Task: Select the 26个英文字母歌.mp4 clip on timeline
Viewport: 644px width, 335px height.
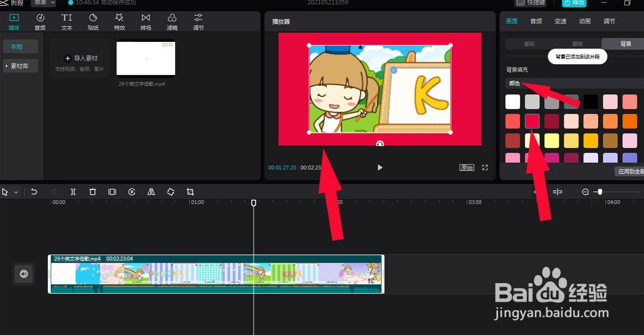Action: 216,274
